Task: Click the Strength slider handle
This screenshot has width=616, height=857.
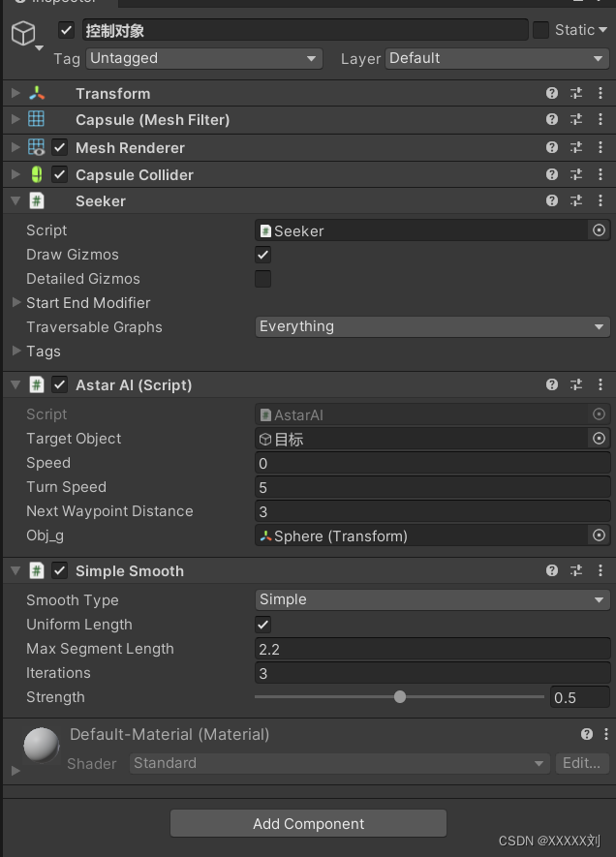Action: 400,696
